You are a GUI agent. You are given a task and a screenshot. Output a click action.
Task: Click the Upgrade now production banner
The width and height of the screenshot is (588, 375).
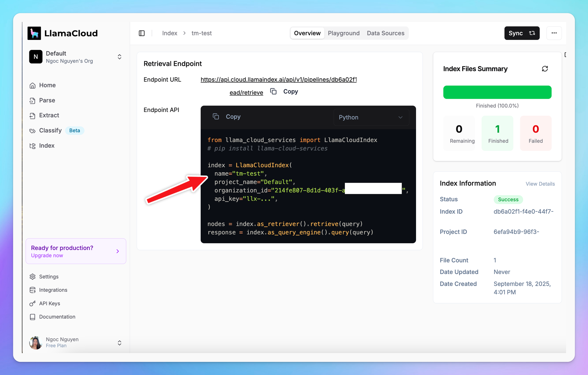pyautogui.click(x=76, y=251)
